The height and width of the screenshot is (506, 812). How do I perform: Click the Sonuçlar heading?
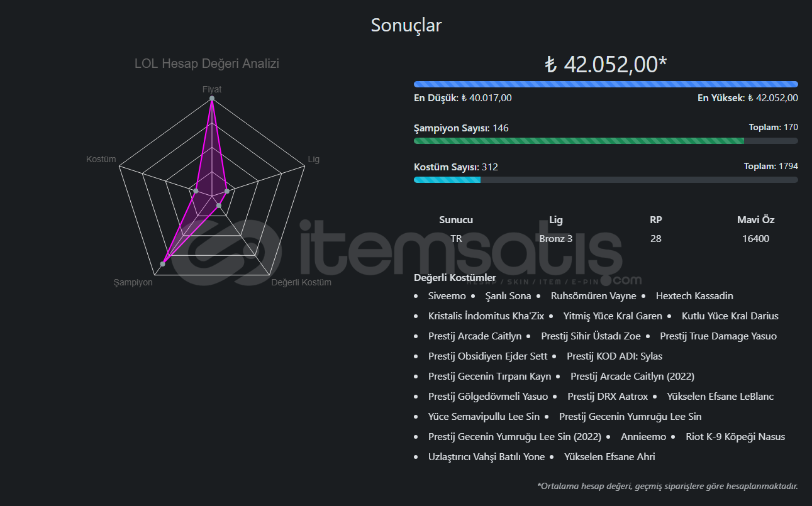pos(406,25)
